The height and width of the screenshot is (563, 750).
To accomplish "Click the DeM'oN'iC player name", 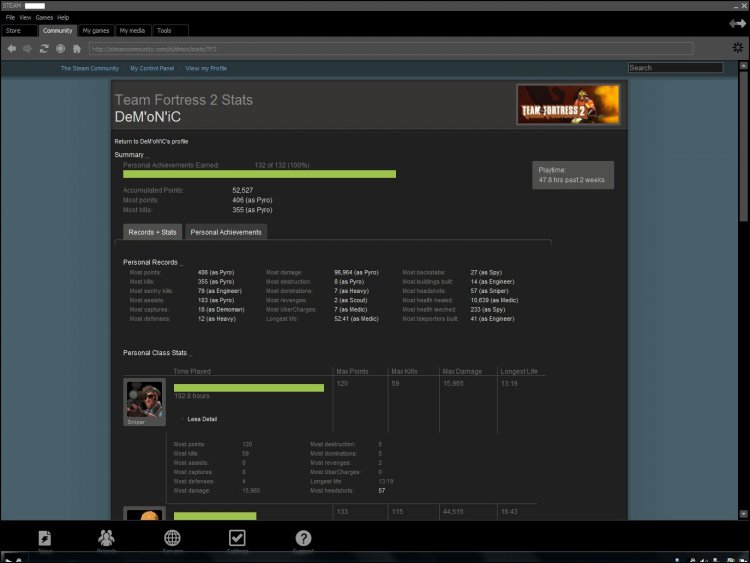I will (x=148, y=117).
